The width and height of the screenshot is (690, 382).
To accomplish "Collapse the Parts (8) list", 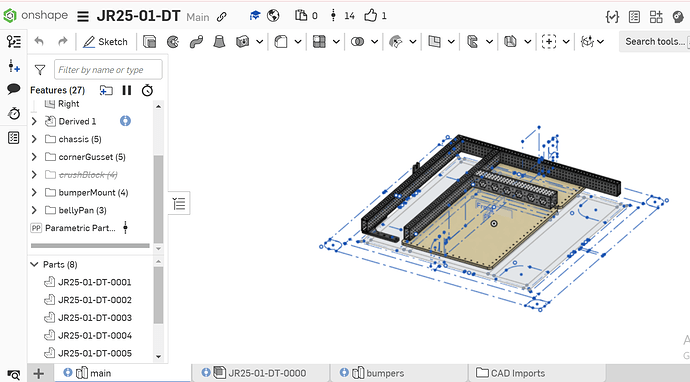I will [34, 264].
